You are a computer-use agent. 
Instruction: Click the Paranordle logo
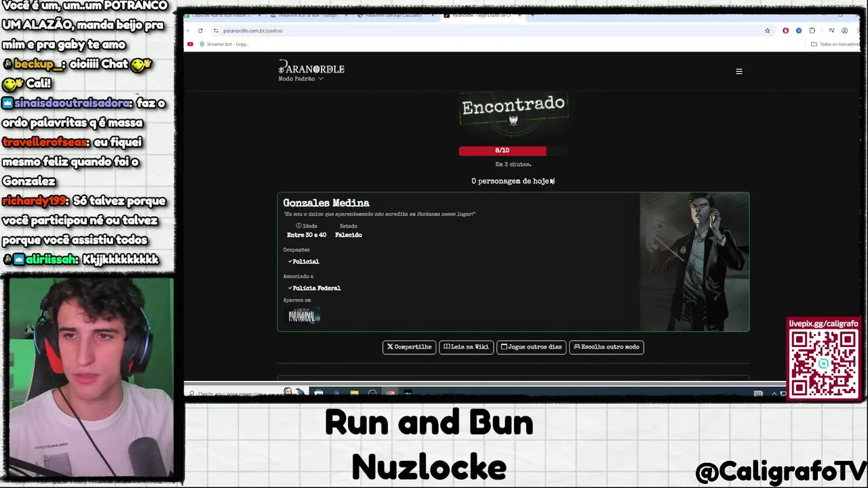pos(311,68)
